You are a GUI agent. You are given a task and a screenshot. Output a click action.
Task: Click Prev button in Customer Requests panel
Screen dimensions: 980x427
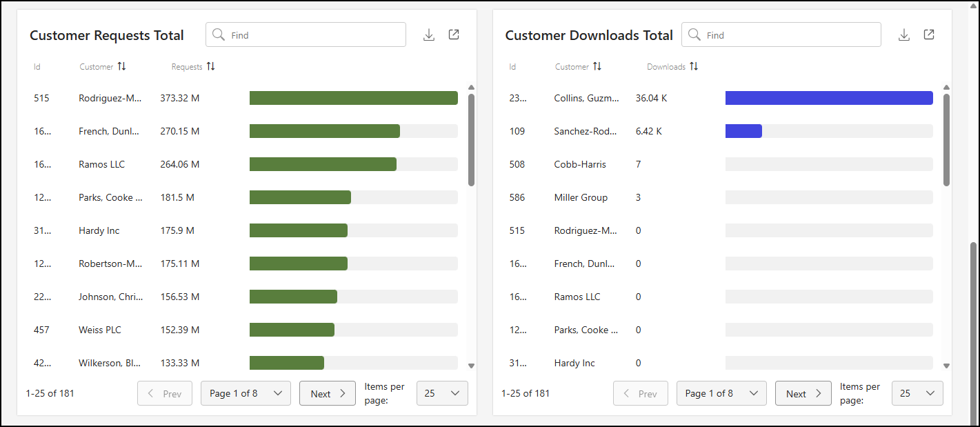pos(165,393)
